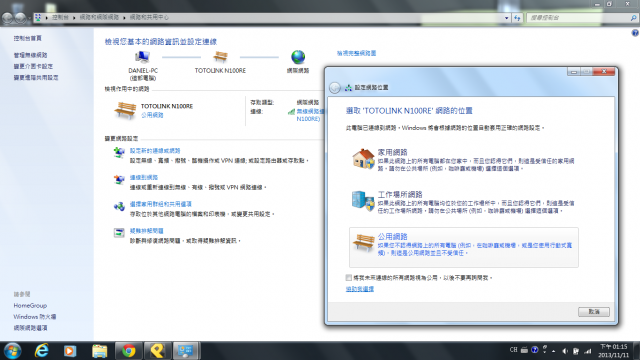Open 控制台首頁 in the sidebar
Viewport: 640px width, 360px height.
pos(27,38)
